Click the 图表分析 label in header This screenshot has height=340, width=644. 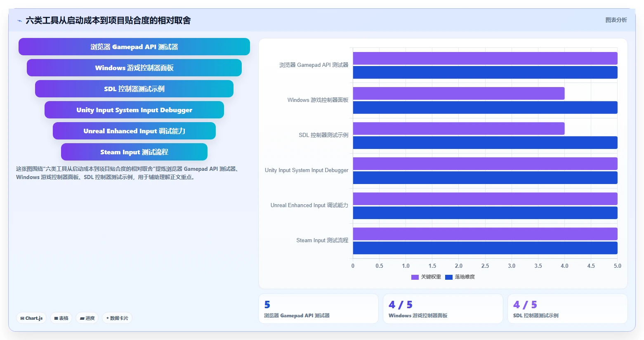[x=616, y=20]
